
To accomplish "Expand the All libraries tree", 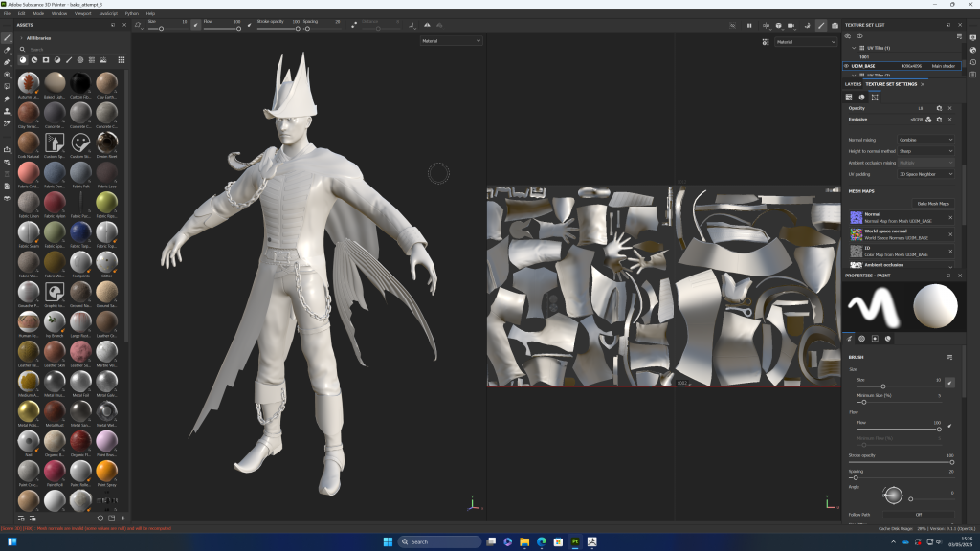I will click(21, 38).
